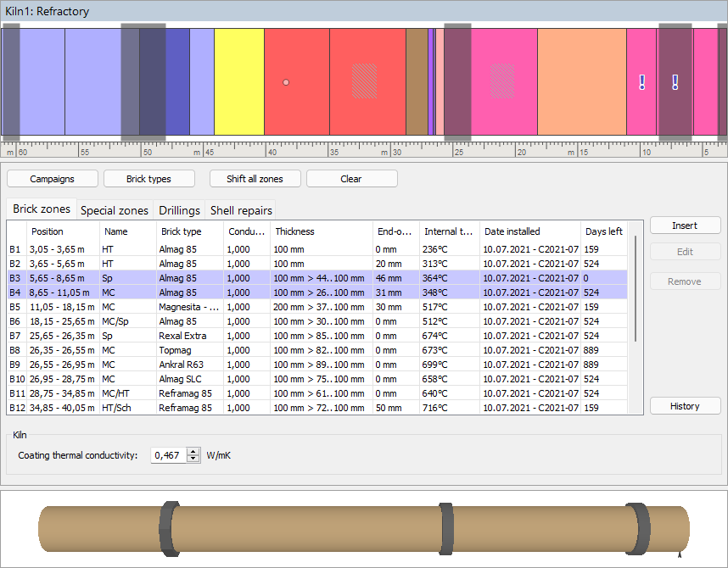This screenshot has height=568, width=728.
Task: Decrease coating thermal conductivity with down arrow
Action: tap(193, 459)
